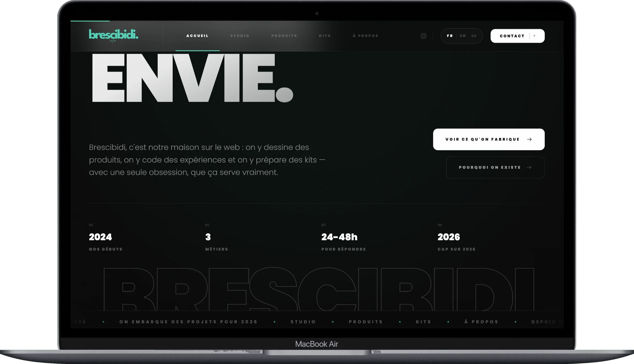Open the Instagram icon link
Viewport: 634px width, 364px height.
click(423, 36)
